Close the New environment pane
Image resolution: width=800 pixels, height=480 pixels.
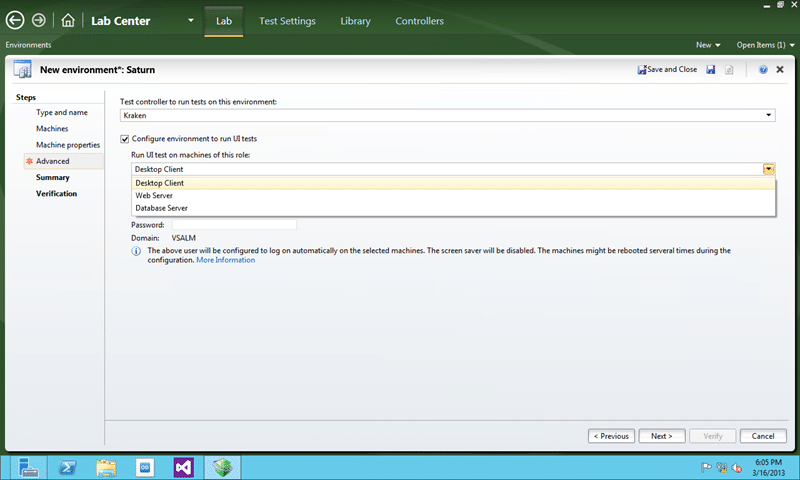780,69
